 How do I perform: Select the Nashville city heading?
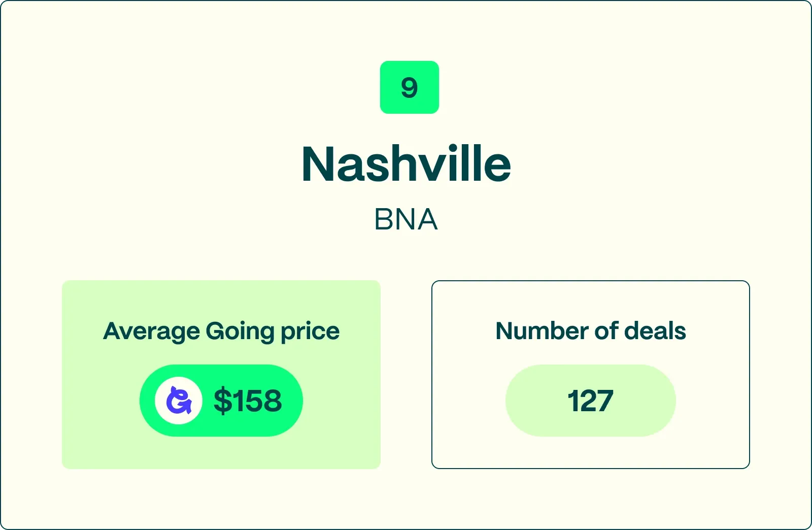406,164
